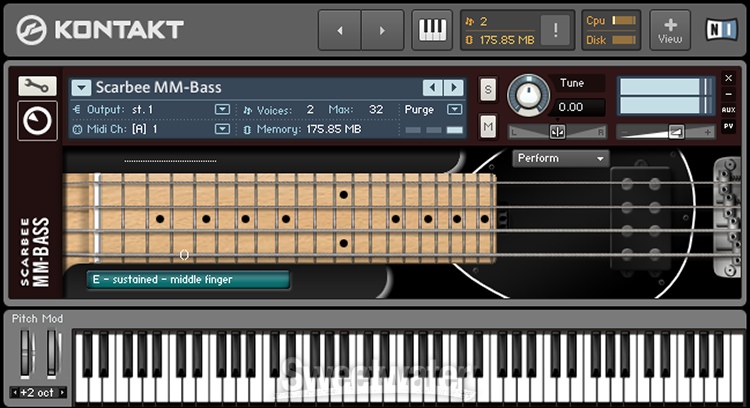Toggle the AUX sends button
Image resolution: width=750 pixels, height=408 pixels.
(728, 110)
